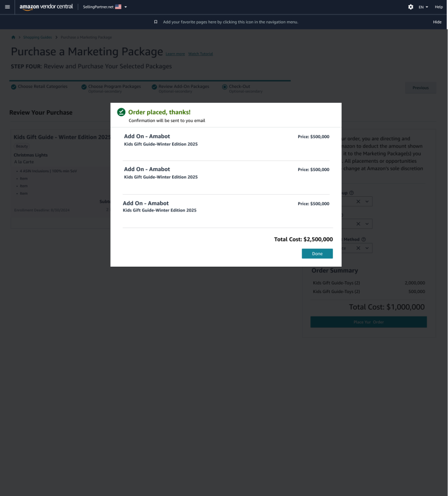This screenshot has width=448, height=496.
Task: Go to home via breadcrumb house icon
Action: pyautogui.click(x=13, y=37)
